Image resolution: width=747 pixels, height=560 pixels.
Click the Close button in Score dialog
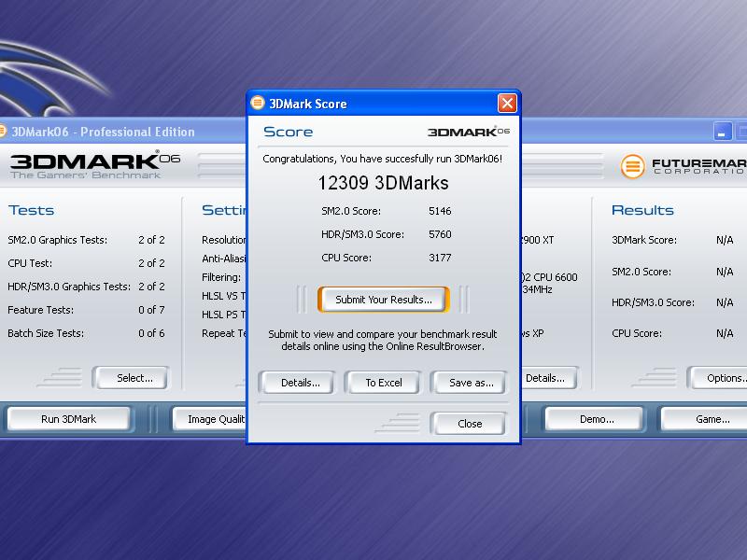coord(470,424)
